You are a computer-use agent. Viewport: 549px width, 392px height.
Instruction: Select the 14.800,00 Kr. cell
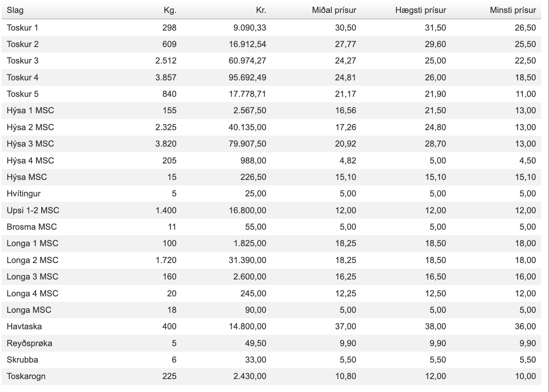247,327
